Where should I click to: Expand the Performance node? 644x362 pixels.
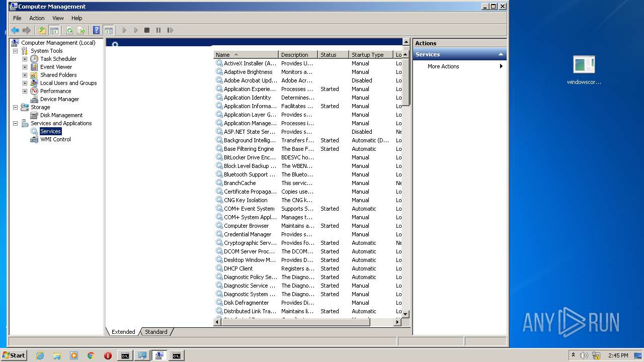click(25, 91)
